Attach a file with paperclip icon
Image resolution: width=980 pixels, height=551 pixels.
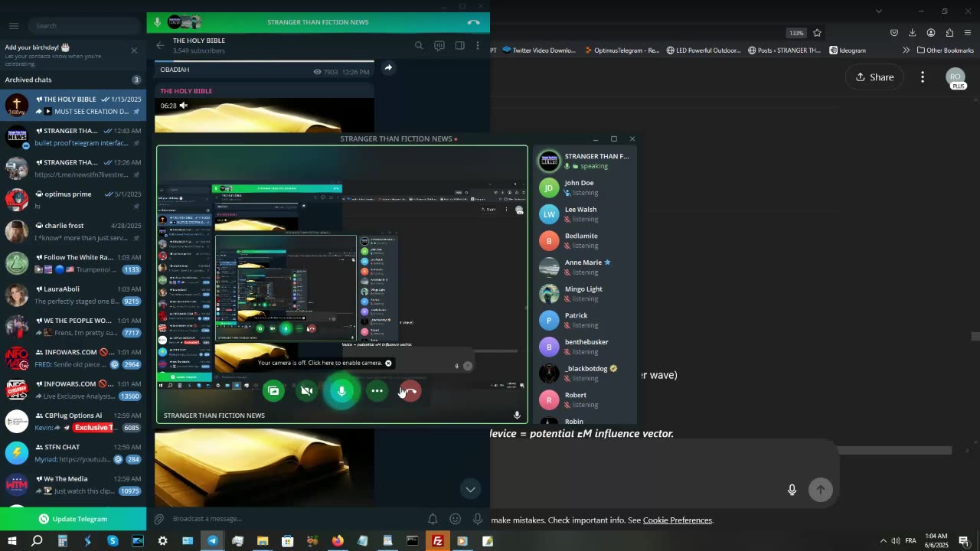159,519
